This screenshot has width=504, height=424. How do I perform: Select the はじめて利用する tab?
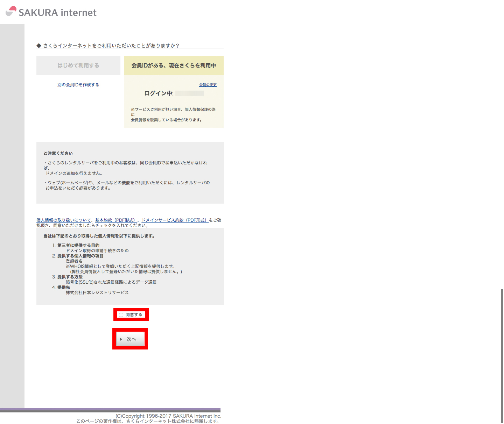(x=78, y=65)
